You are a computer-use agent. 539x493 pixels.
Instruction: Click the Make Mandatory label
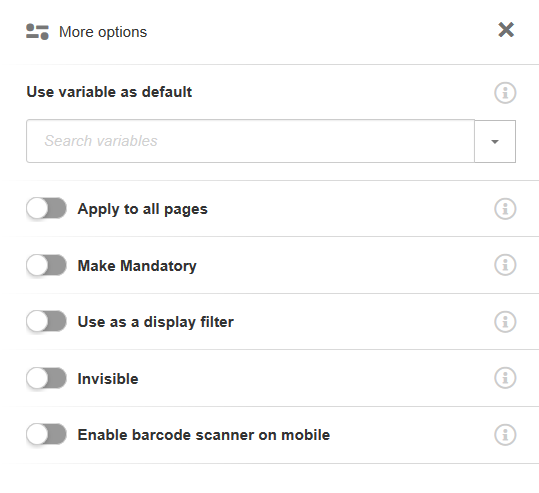[x=137, y=266]
